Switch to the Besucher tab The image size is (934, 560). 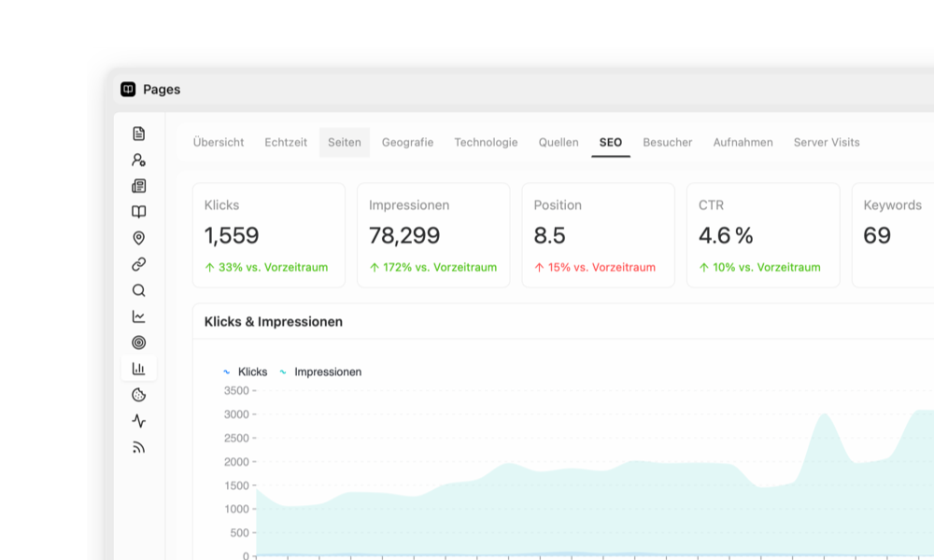[x=668, y=142]
